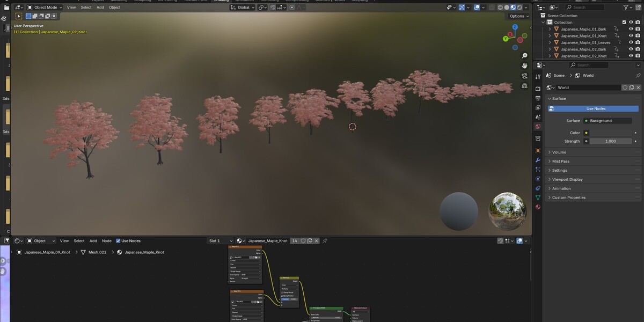Pin the properties editor context
Screen dimensions: 644x322
[x=638, y=76]
